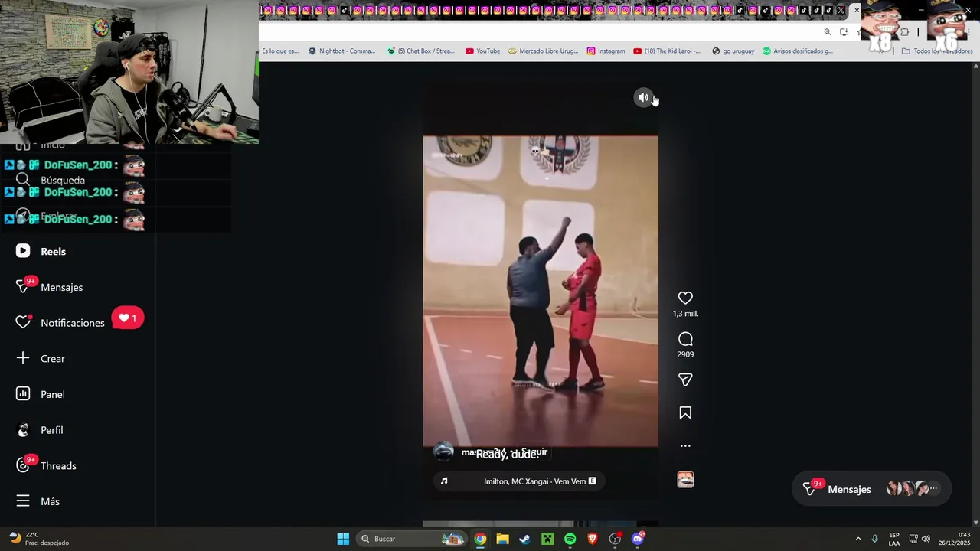Image resolution: width=980 pixels, height=551 pixels.
Task: Open the Windows Start menu
Action: [343, 539]
